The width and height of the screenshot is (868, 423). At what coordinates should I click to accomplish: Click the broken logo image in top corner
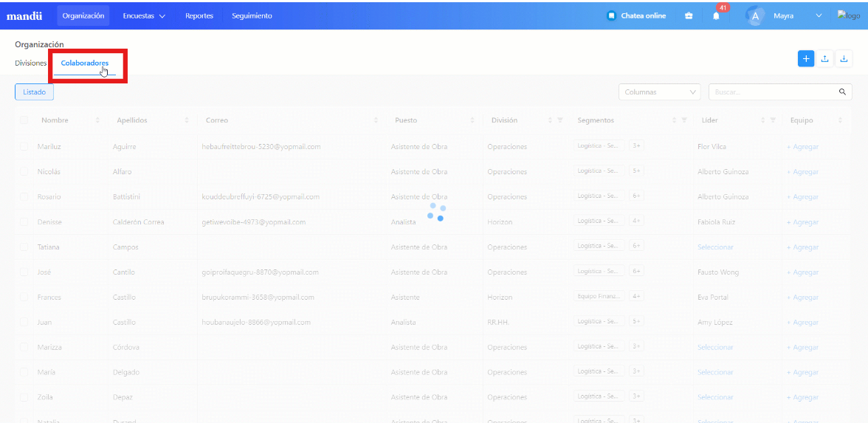(849, 16)
